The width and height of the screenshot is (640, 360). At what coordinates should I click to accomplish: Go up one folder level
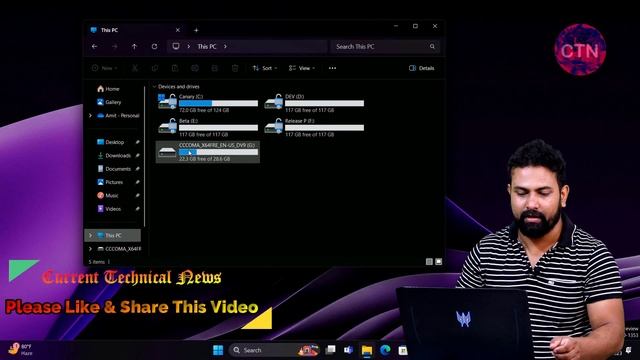134,47
